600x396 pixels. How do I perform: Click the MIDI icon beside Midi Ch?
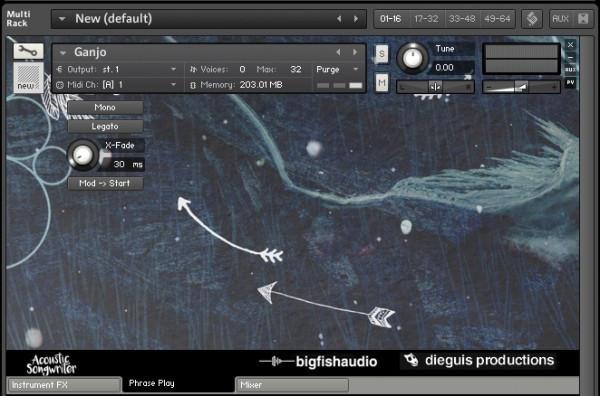[x=59, y=85]
